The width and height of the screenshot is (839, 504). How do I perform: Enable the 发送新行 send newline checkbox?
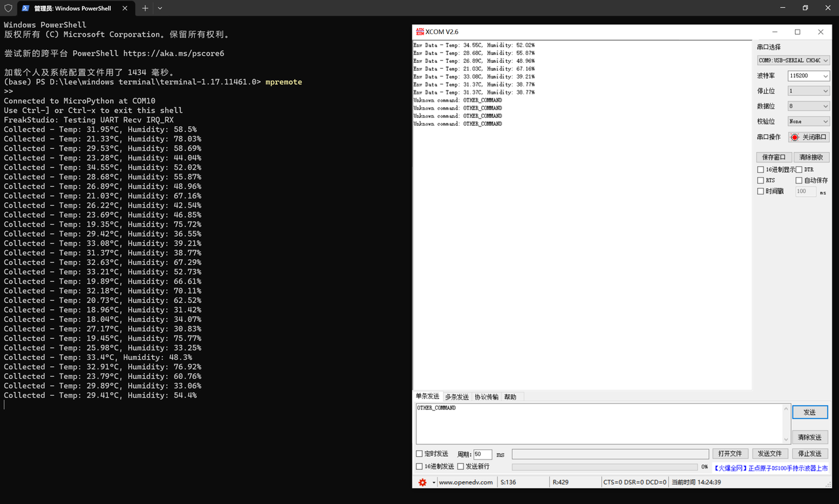pyautogui.click(x=461, y=467)
